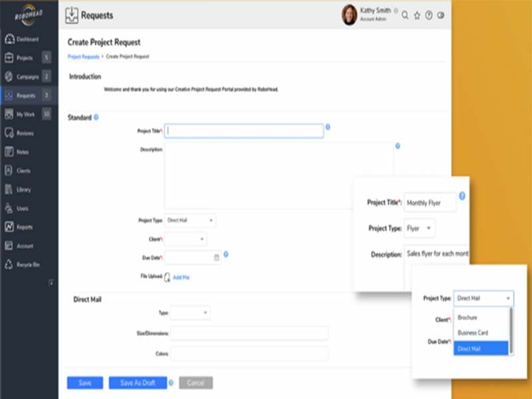Viewport: 532px width, 399px height.
Task: Click the help icon beside Due Date field
Action: coord(226,254)
